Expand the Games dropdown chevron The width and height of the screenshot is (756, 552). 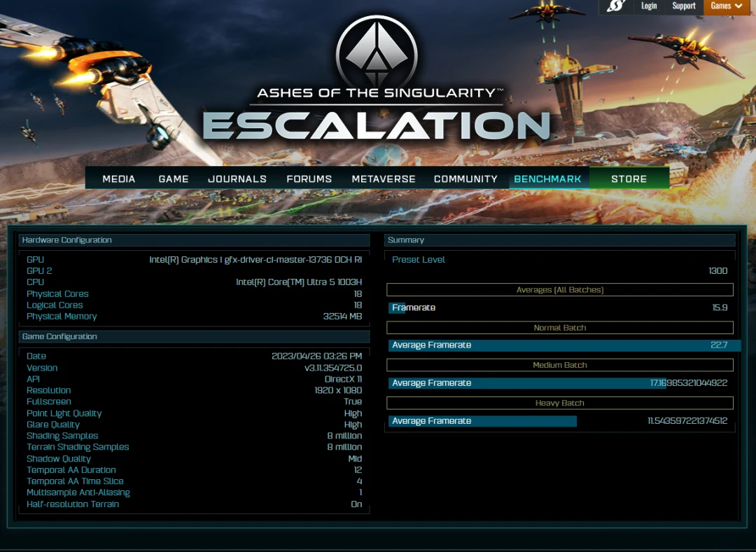coord(738,6)
